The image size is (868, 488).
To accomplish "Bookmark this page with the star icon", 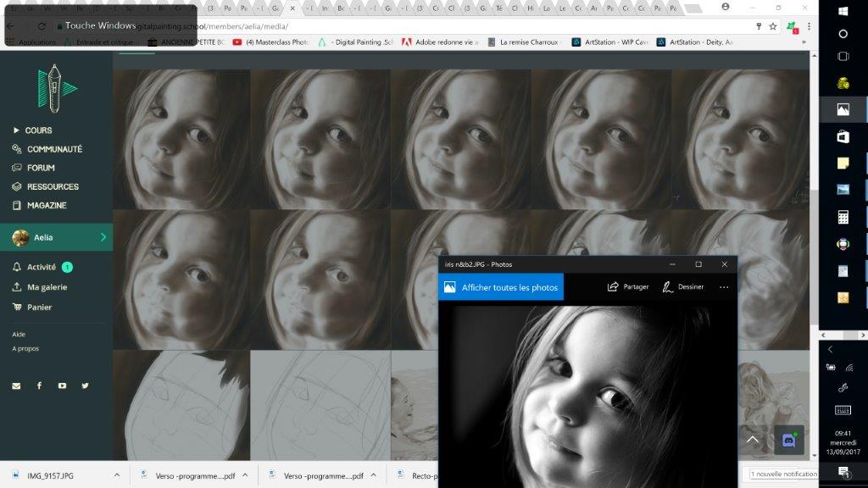I will pyautogui.click(x=773, y=26).
